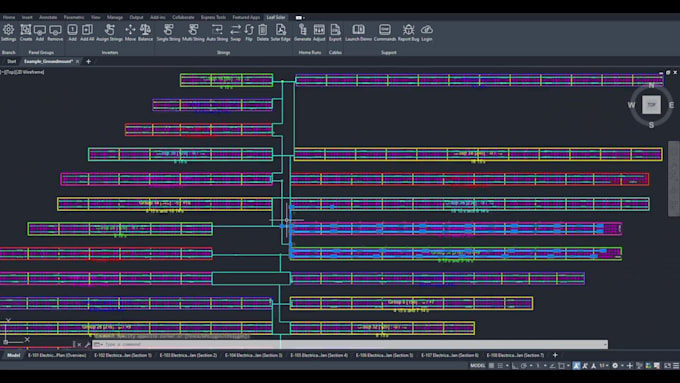Open workspace switching gear dropdown
The image size is (680, 383).
pyautogui.click(x=622, y=366)
